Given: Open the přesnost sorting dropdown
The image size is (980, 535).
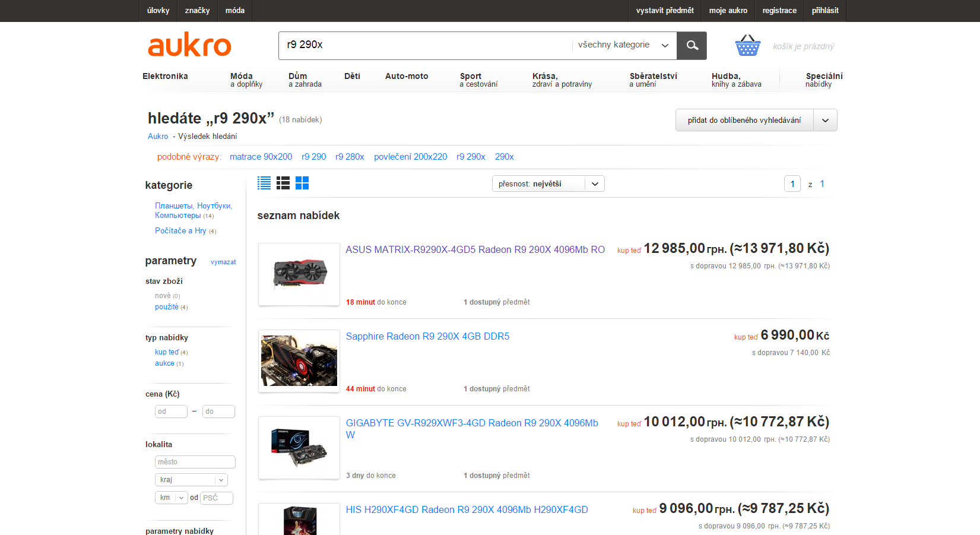Looking at the screenshot, I should [548, 184].
